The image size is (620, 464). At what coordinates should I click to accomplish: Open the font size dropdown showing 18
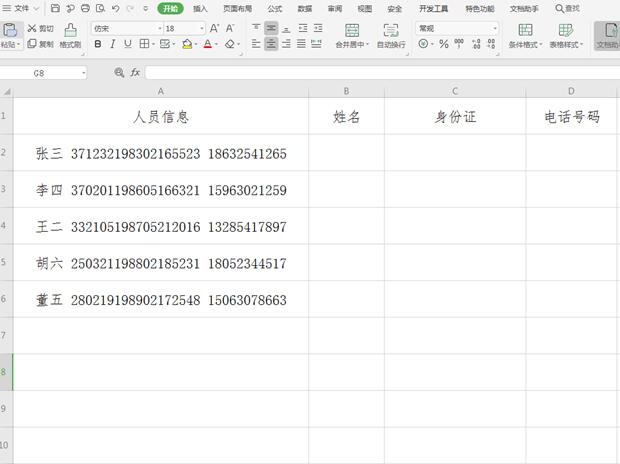click(x=202, y=28)
